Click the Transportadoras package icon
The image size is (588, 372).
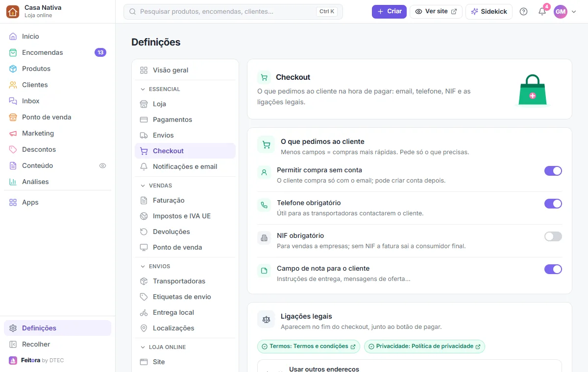[144, 281]
